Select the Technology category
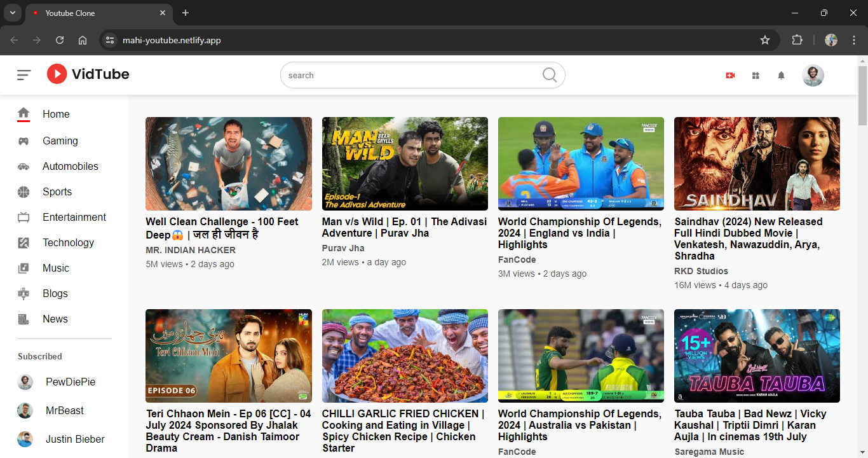The height and width of the screenshot is (458, 868). (68, 243)
